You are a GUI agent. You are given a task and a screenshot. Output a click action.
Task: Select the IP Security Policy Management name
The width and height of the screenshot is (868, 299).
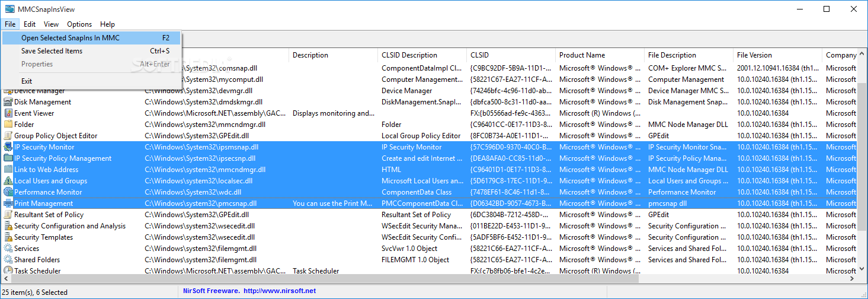(63, 158)
